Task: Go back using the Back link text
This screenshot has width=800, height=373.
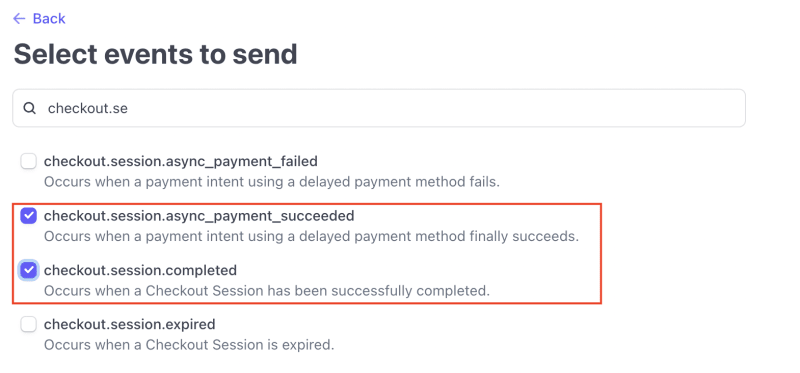Action: click(x=49, y=19)
